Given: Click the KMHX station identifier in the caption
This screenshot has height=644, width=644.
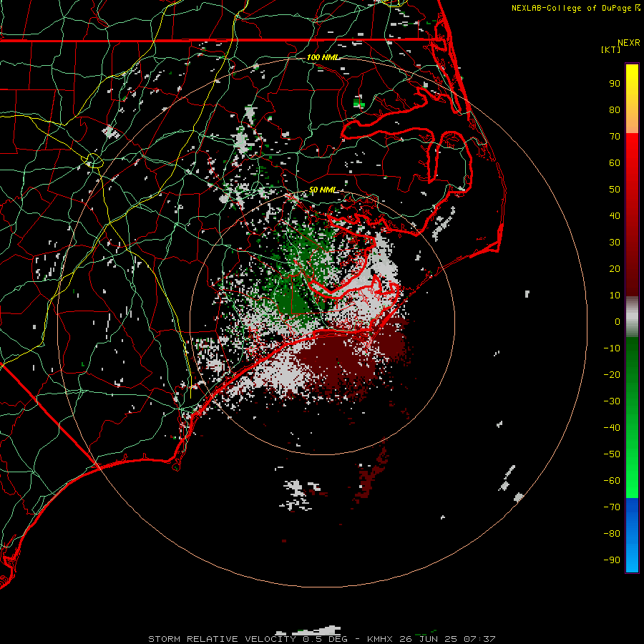Looking at the screenshot, I should pyautogui.click(x=379, y=639).
